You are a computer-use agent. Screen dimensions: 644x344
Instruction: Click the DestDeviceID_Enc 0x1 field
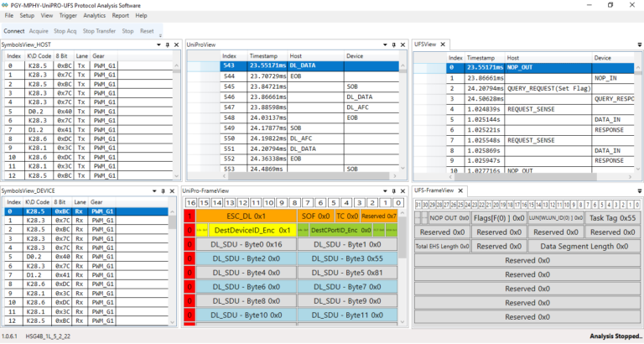tap(252, 230)
